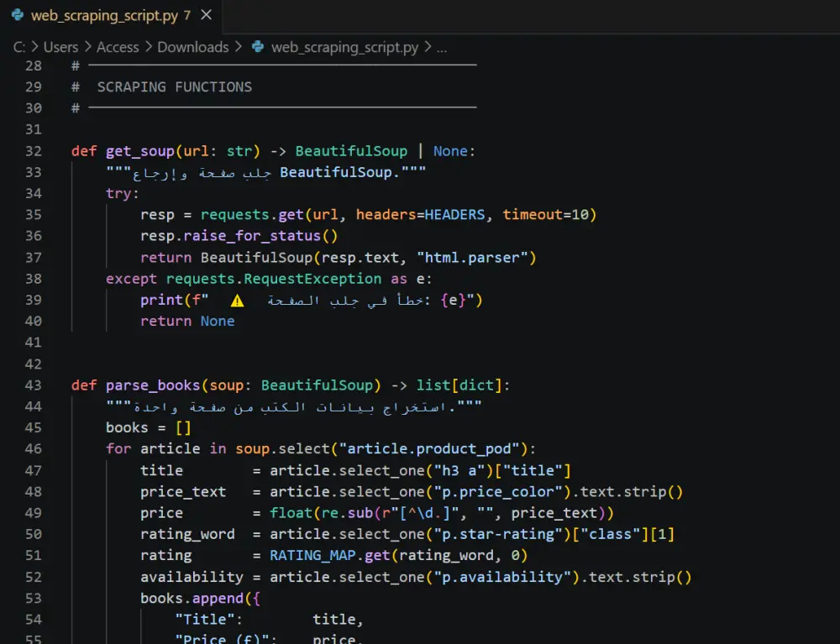This screenshot has height=644, width=840.
Task: Click the "p.availability" selector string
Action: [502, 577]
